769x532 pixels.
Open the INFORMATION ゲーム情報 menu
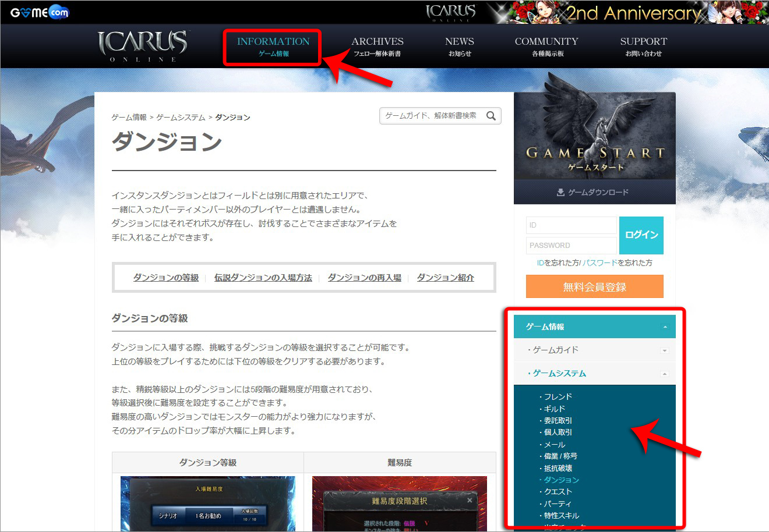pyautogui.click(x=273, y=47)
